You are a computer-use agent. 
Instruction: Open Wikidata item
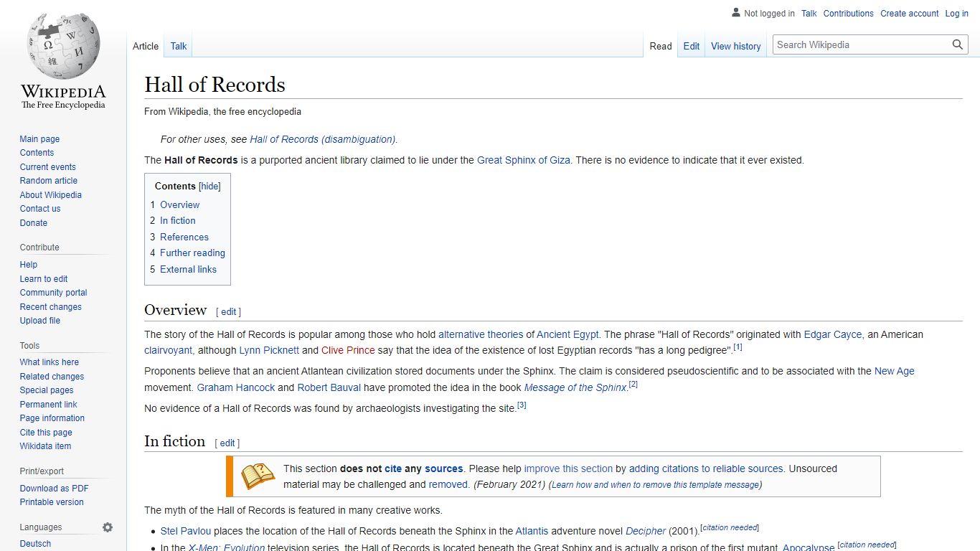[x=45, y=446]
